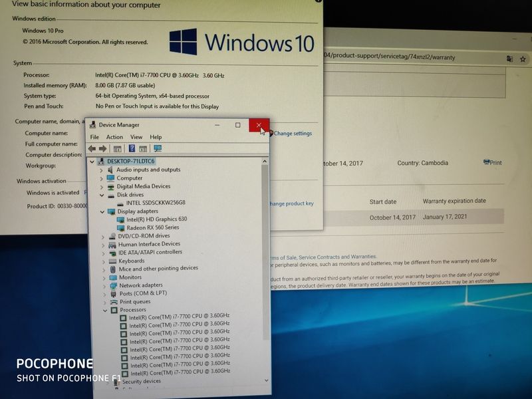This screenshot has width=532, height=399.
Task: Click the Properties toolbar icon after Help
Action: pos(143,148)
